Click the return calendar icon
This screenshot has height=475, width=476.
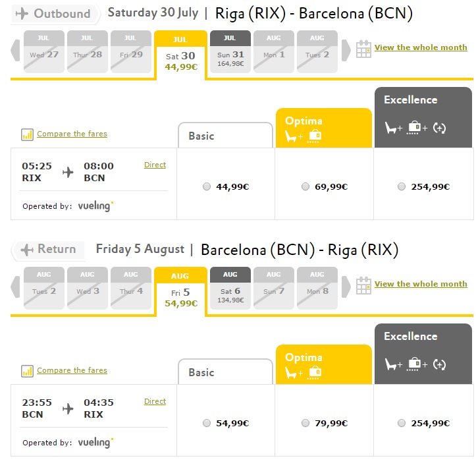point(363,285)
